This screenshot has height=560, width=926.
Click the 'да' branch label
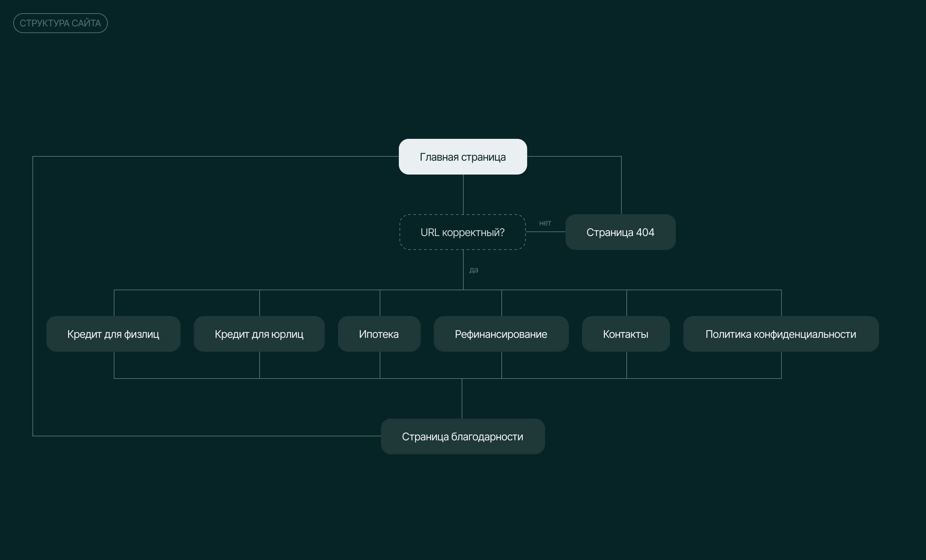[x=474, y=270]
